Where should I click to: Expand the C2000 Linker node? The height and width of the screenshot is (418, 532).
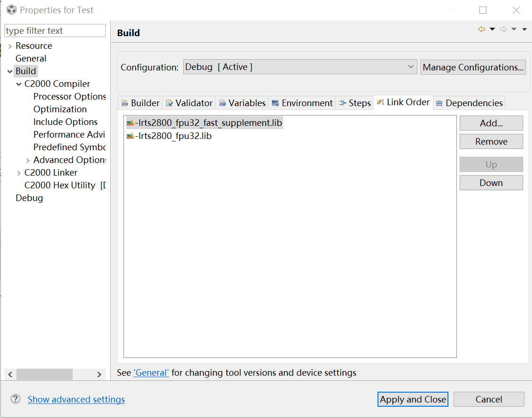pyautogui.click(x=19, y=173)
